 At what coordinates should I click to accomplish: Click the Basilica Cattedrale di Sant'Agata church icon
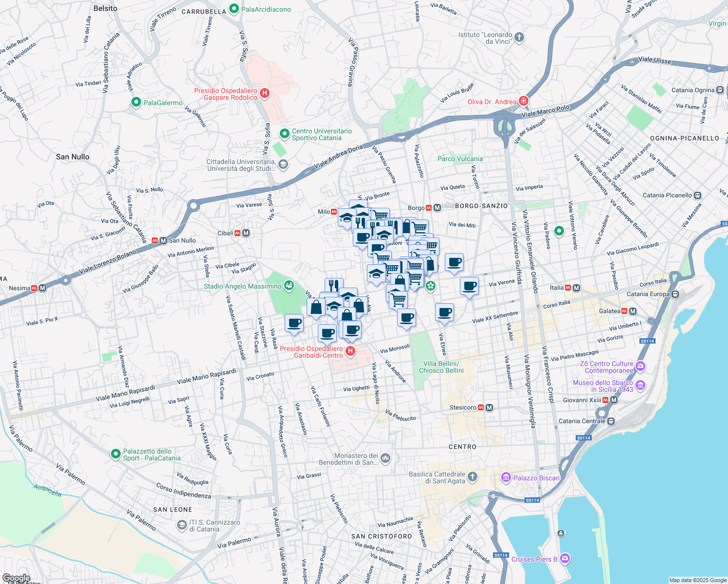(473, 477)
